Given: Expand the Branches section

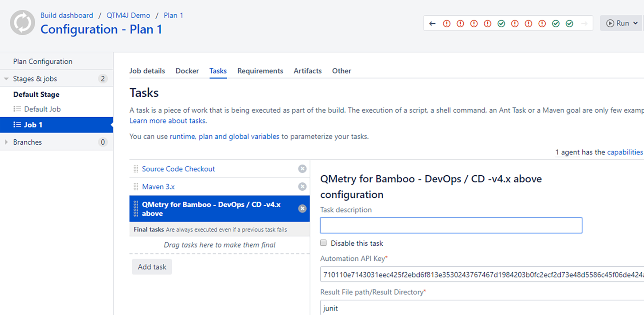Looking at the screenshot, I should click(6, 142).
